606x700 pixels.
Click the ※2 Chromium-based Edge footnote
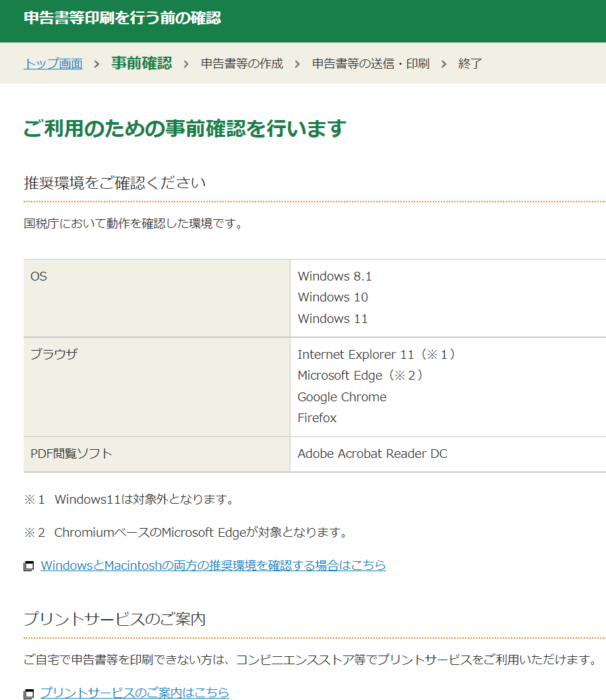coord(185,533)
